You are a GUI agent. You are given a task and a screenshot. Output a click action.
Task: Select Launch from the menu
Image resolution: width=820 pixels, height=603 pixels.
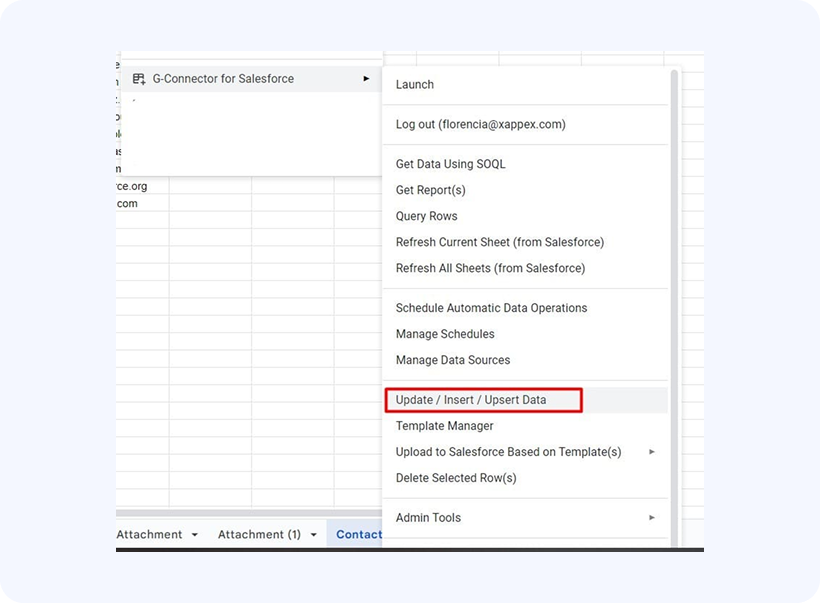(415, 85)
